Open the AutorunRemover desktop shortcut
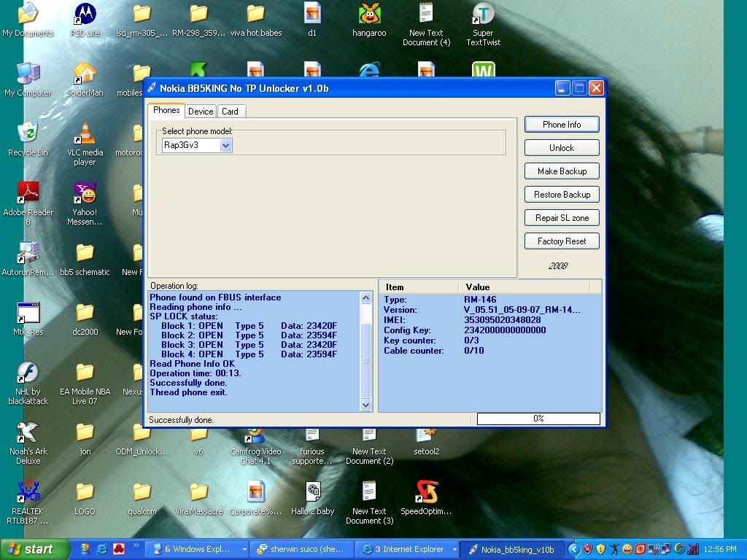747x560 pixels. [x=28, y=259]
